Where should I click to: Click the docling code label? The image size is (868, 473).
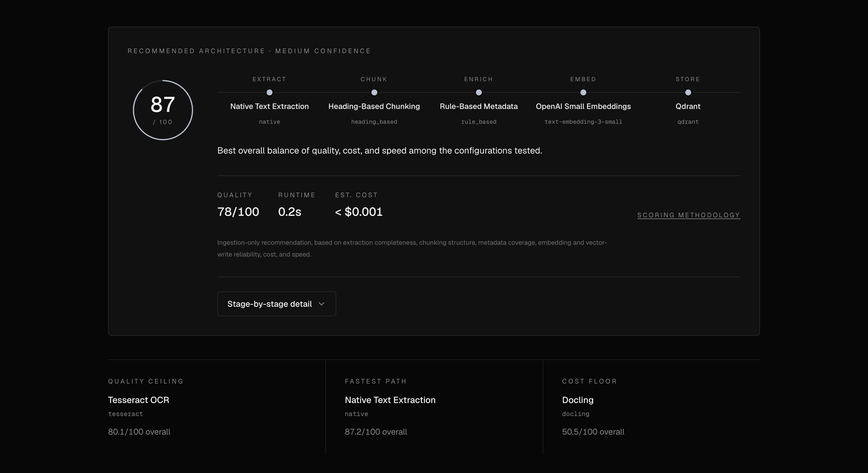[x=575, y=414]
